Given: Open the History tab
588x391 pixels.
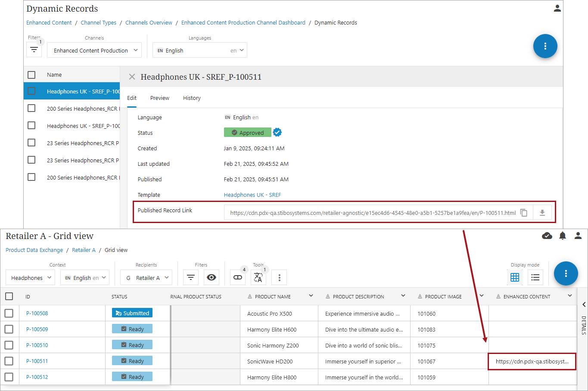Looking at the screenshot, I should pyautogui.click(x=192, y=98).
